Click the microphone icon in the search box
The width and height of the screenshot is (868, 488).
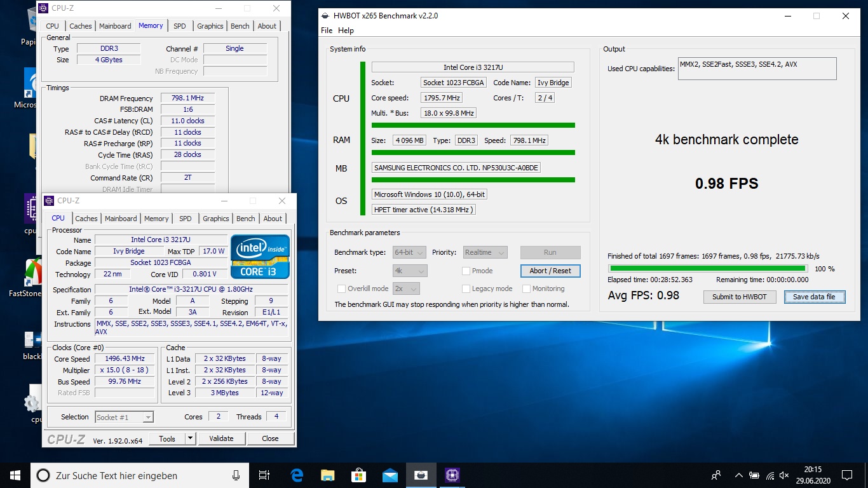236,475
